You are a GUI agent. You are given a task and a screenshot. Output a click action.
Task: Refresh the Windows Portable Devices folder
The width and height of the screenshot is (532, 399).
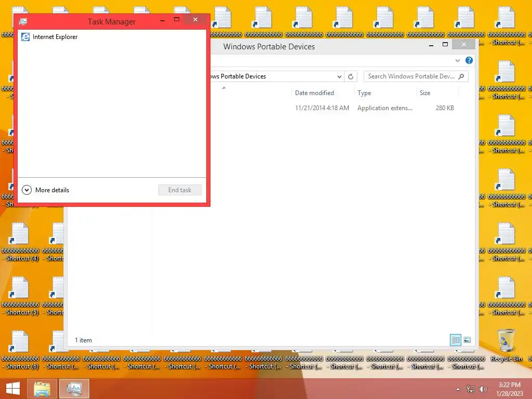coord(351,77)
